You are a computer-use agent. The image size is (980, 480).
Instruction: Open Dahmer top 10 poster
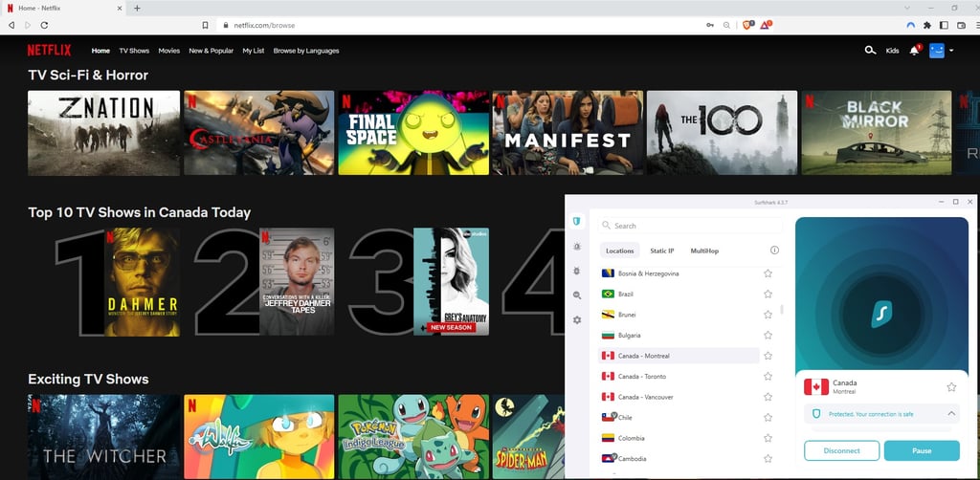pos(142,282)
